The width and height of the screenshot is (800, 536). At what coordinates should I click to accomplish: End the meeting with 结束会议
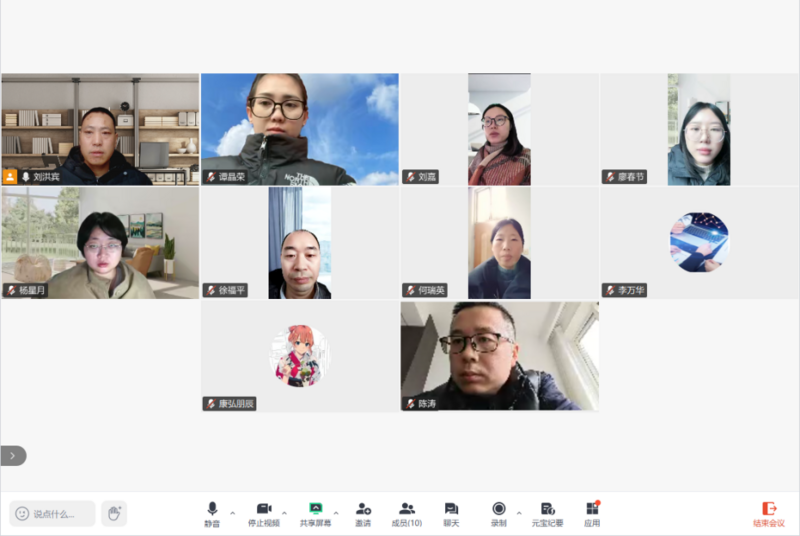(x=769, y=514)
